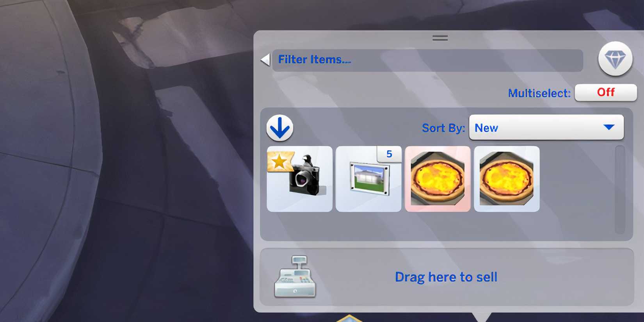Click the Filter Items search field
The width and height of the screenshot is (644, 322).
click(x=428, y=60)
